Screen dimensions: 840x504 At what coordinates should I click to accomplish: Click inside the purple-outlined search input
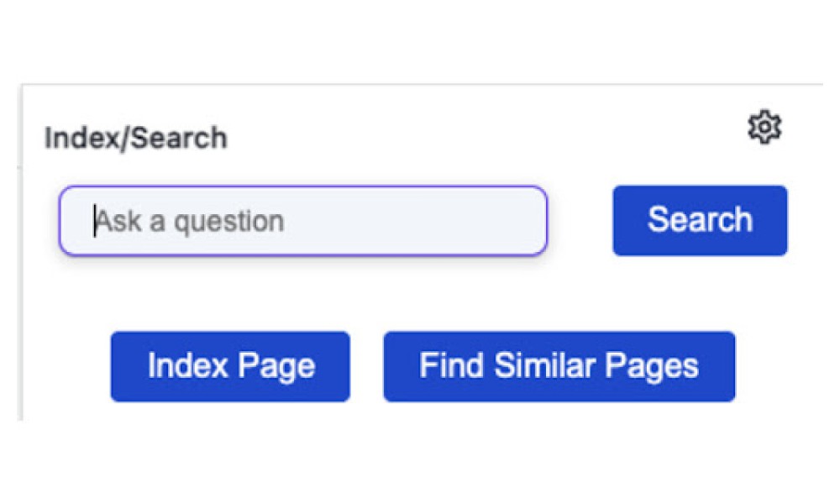click(x=303, y=221)
